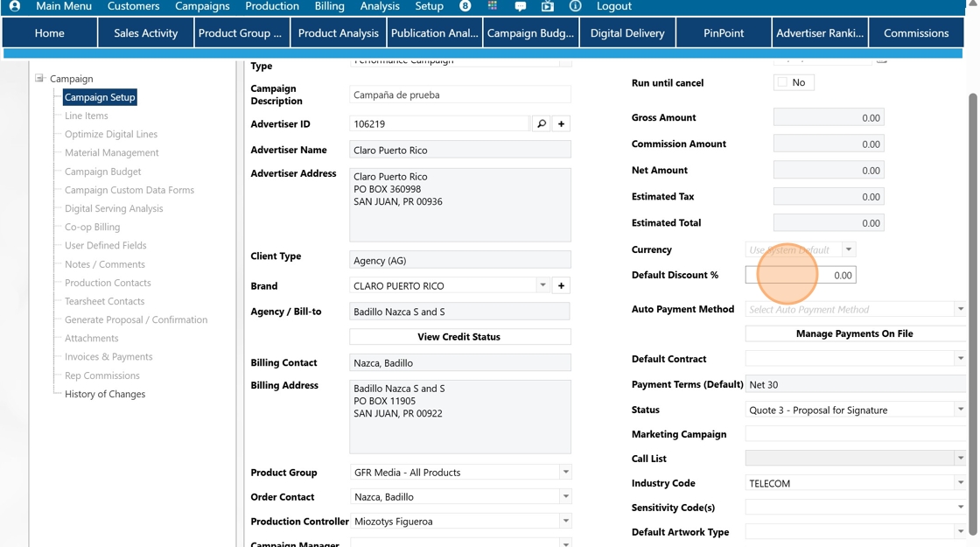980x547 pixels.
Task: Click the Manage Payments On File button
Action: [x=854, y=333]
